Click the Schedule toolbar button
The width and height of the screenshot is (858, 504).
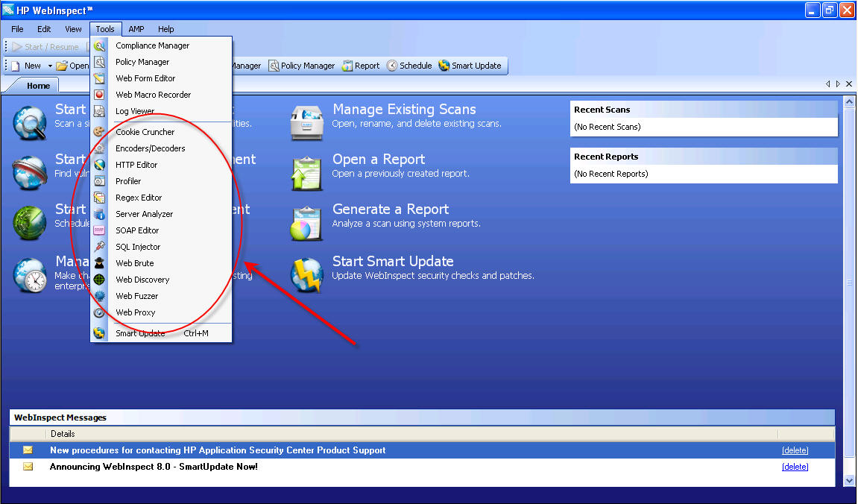(409, 66)
